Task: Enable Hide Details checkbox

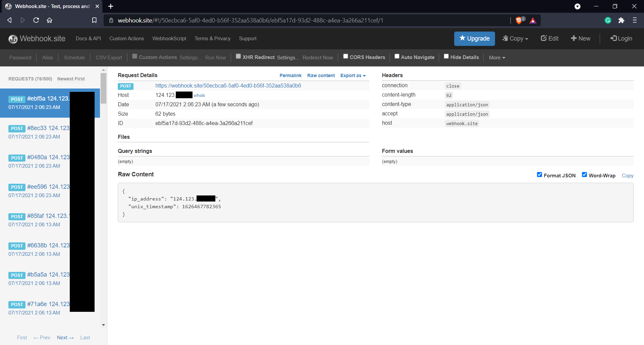Action: (446, 56)
